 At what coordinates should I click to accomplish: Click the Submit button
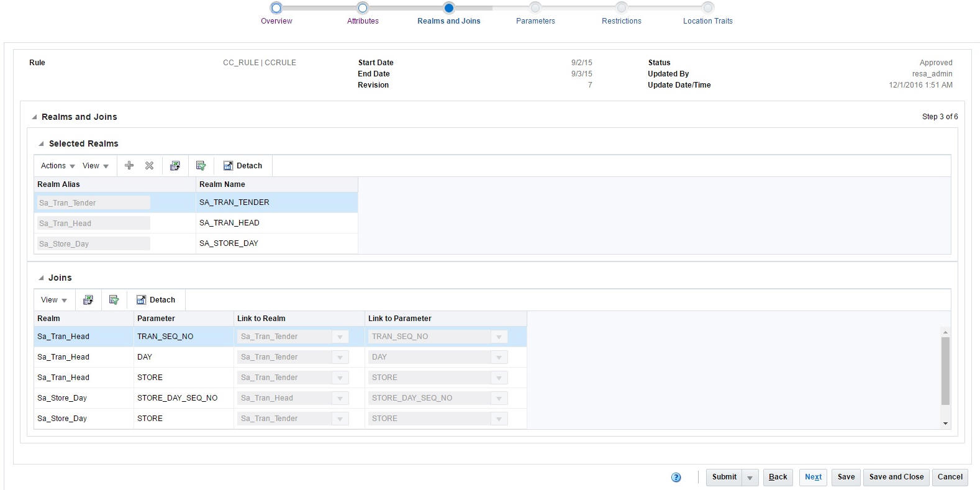724,478
